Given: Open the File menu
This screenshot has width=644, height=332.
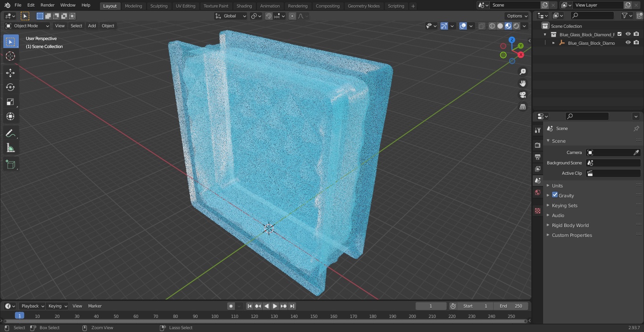Looking at the screenshot, I should pyautogui.click(x=18, y=5).
